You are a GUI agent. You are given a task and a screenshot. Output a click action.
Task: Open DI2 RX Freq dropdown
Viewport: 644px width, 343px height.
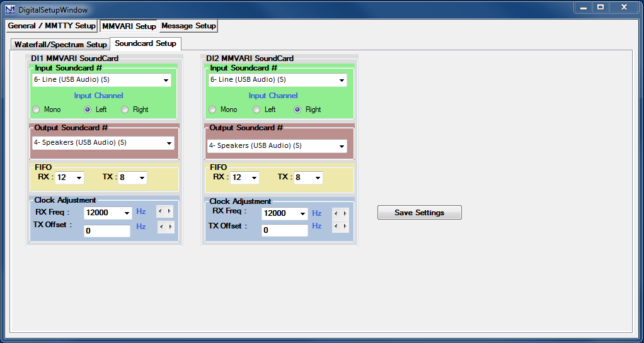coord(285,213)
